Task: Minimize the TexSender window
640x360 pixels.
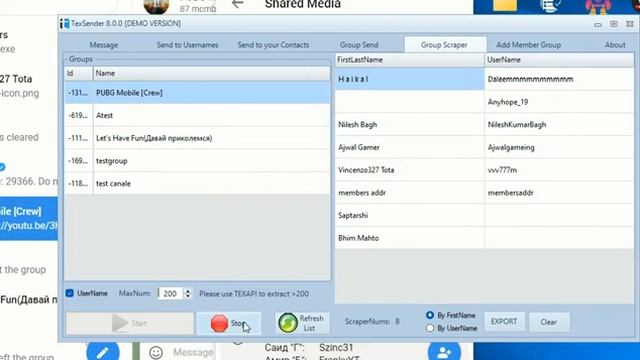Action: coord(598,24)
